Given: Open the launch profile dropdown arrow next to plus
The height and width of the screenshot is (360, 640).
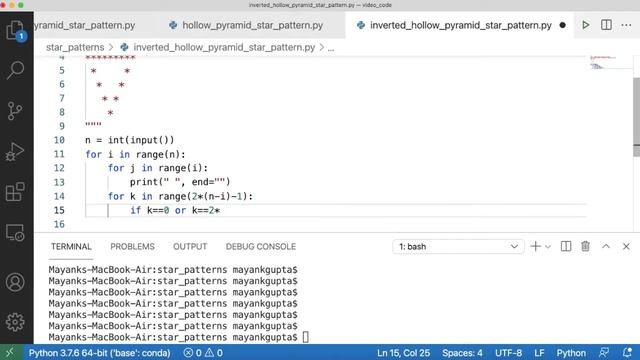Looking at the screenshot, I should click(x=548, y=247).
